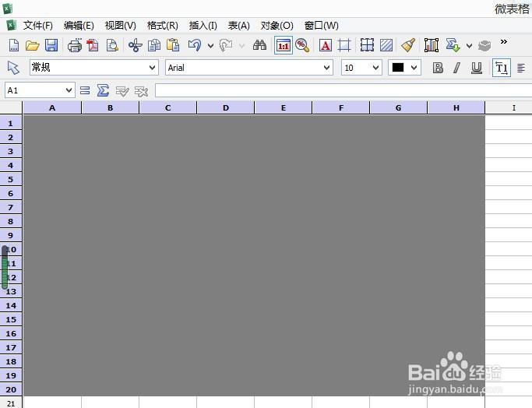This screenshot has width=532, height=408.
Task: Expand dropdown beside sum arrow icon
Action: (x=469, y=45)
